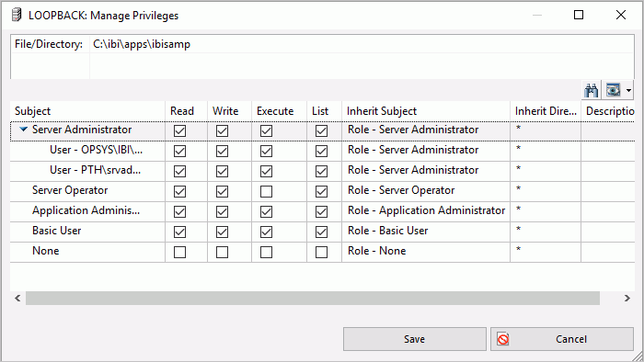Toggle Write checkbox for Server Administrator
This screenshot has height=362, width=644.
[223, 130]
